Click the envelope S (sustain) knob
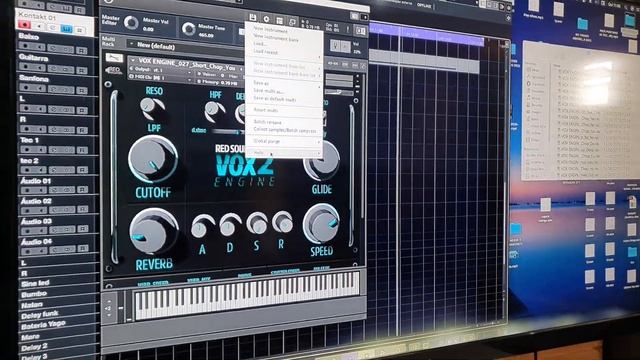 (x=257, y=223)
